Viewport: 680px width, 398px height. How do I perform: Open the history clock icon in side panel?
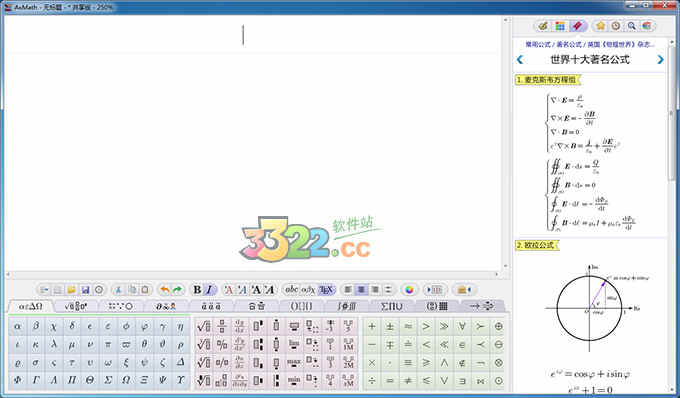click(616, 26)
